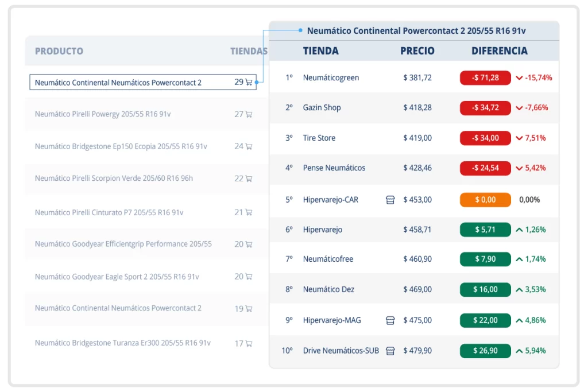The image size is (588, 392).
Task: Click the price $ 453,00
Action: pyautogui.click(x=417, y=200)
